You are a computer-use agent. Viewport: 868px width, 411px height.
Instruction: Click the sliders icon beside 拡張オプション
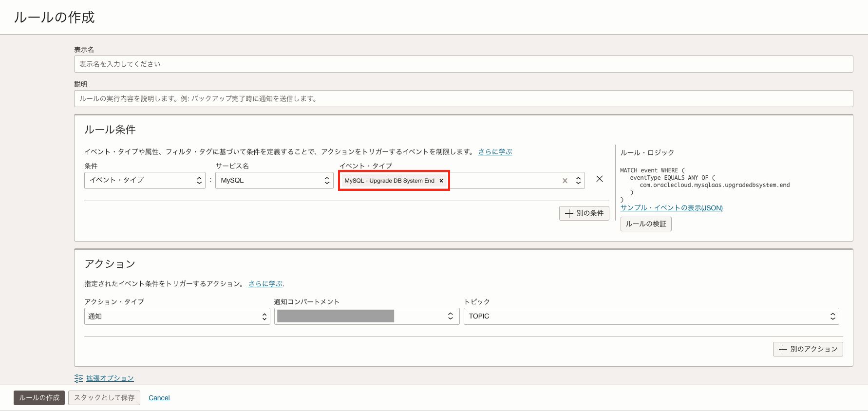78,378
